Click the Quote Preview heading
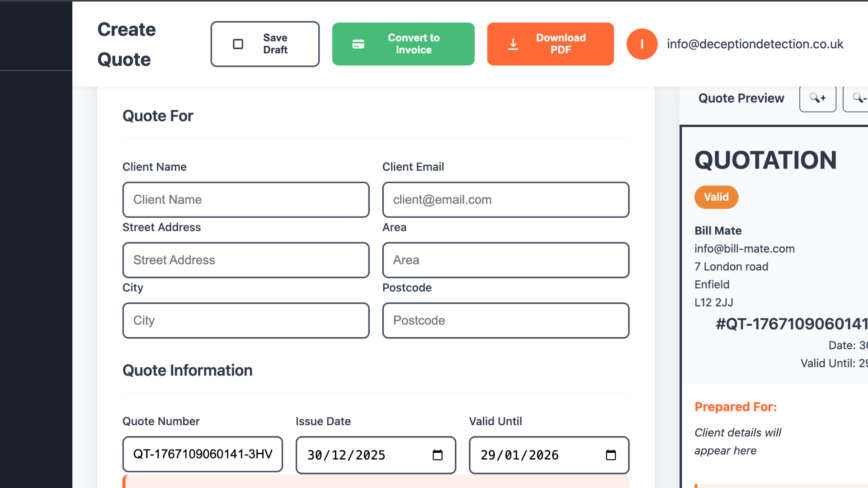This screenshot has width=868, height=488. (x=741, y=98)
